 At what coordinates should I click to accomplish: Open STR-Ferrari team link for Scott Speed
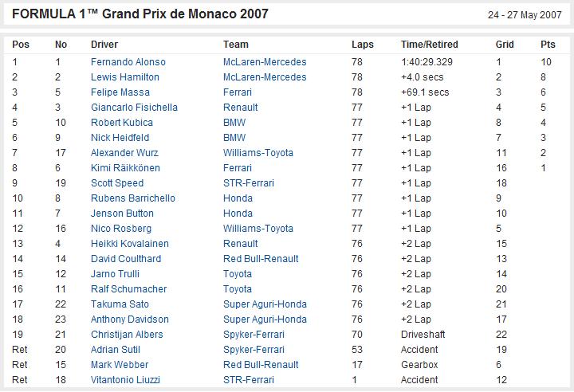249,183
